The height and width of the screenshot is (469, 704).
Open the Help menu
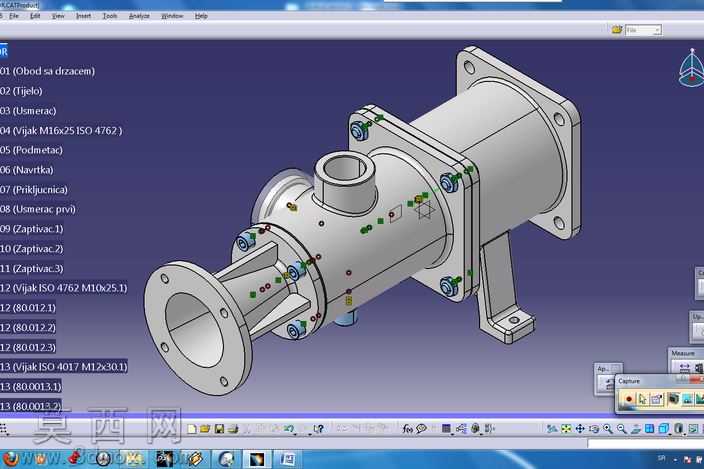(201, 16)
